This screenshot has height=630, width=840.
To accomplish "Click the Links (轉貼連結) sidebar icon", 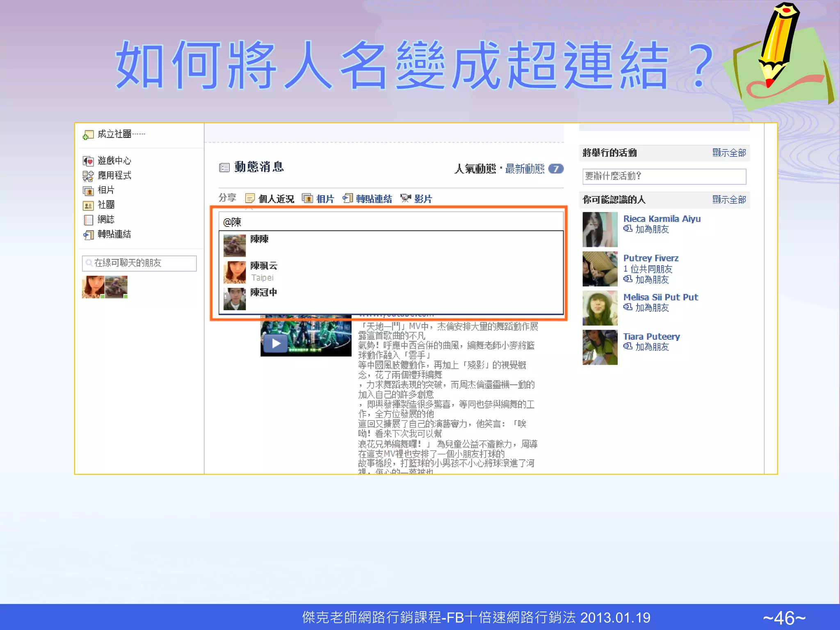I will [x=88, y=235].
